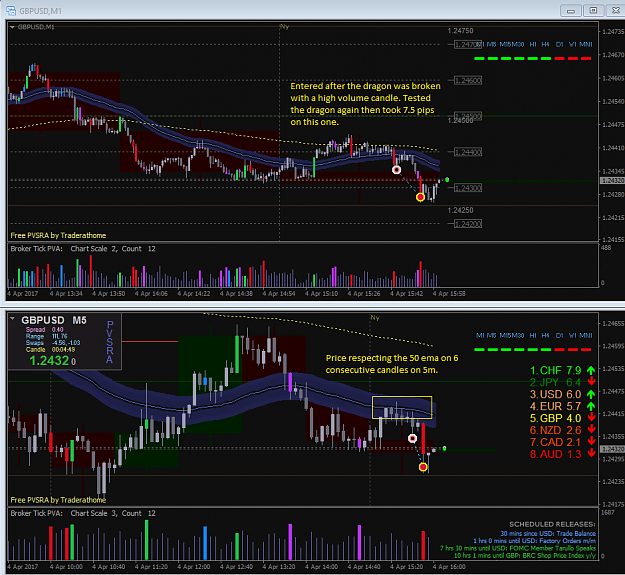Screen dimensions: 625x575
Task: Open the GBPUSD,M1 chart symbol dropdown triangle
Action: coord(12,27)
